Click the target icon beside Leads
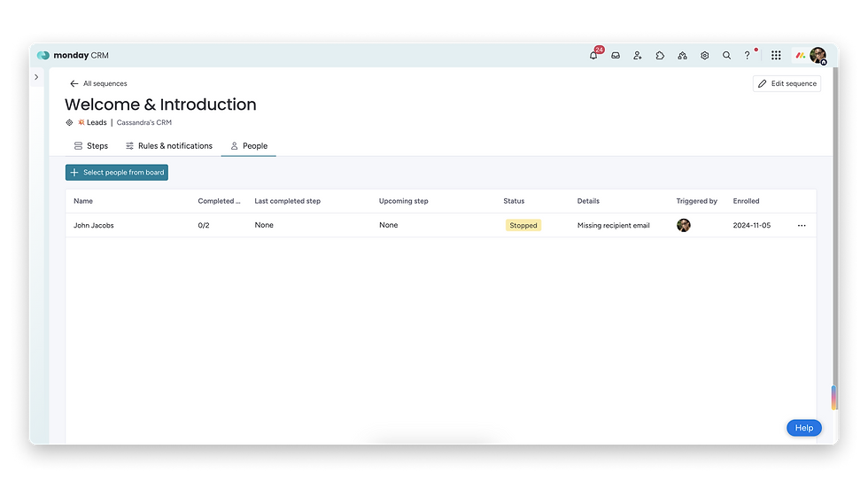The width and height of the screenshot is (868, 488). (69, 123)
